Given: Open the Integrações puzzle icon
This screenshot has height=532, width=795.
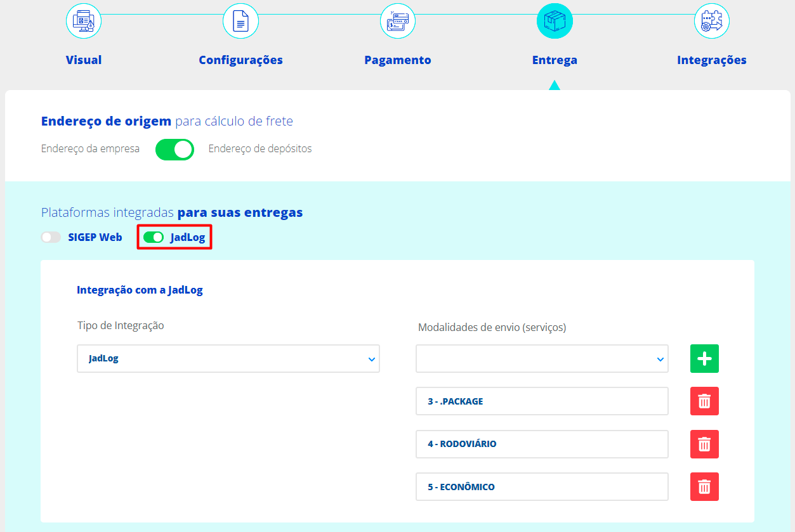Looking at the screenshot, I should point(712,22).
